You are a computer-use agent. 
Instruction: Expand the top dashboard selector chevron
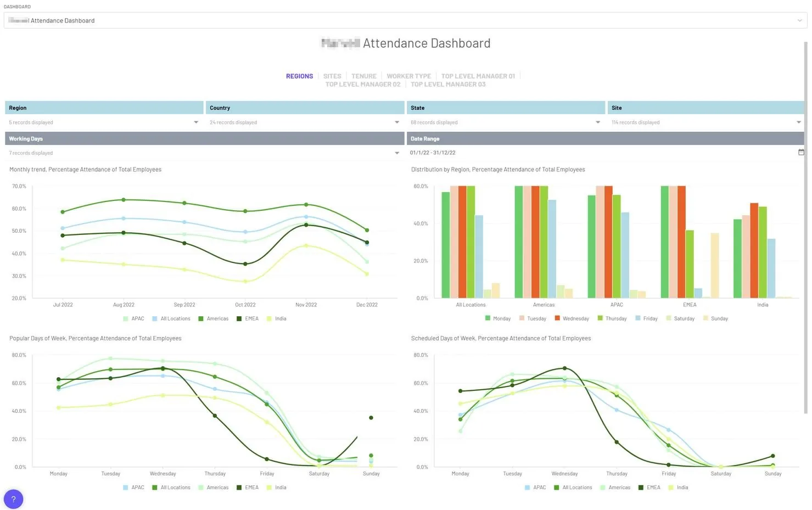[799, 21]
